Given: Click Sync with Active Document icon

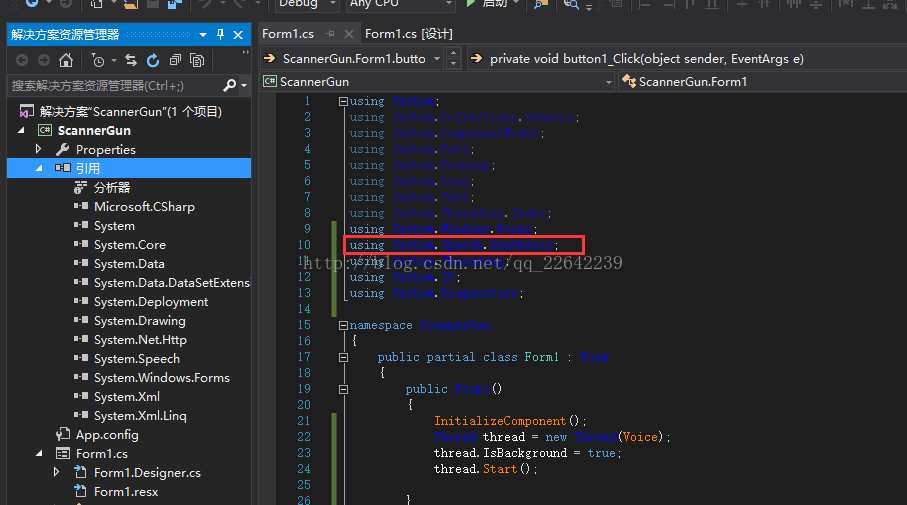Looking at the screenshot, I should point(133,60).
